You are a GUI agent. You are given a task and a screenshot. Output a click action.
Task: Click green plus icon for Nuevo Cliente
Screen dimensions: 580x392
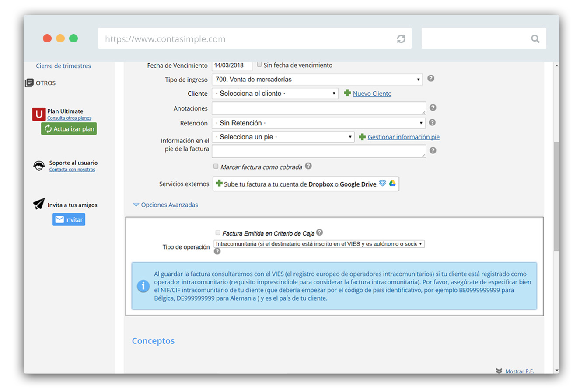click(347, 93)
